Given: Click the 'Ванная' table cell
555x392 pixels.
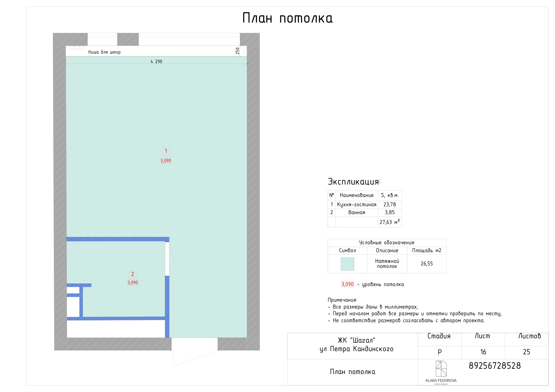Looking at the screenshot, I should pos(356,213).
